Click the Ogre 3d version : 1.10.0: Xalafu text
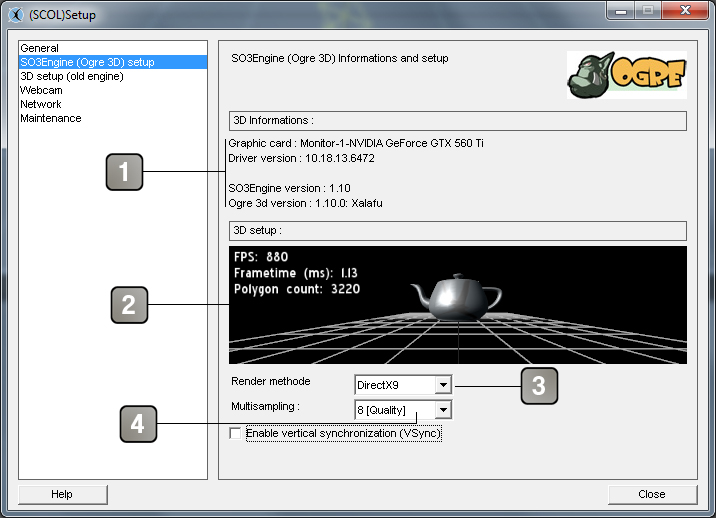The width and height of the screenshot is (716, 518). click(x=305, y=203)
